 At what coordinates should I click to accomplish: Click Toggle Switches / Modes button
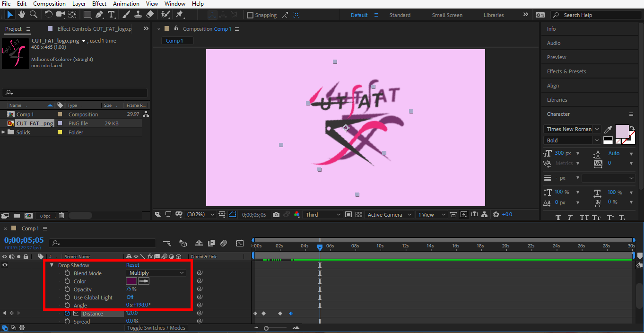[156, 328]
